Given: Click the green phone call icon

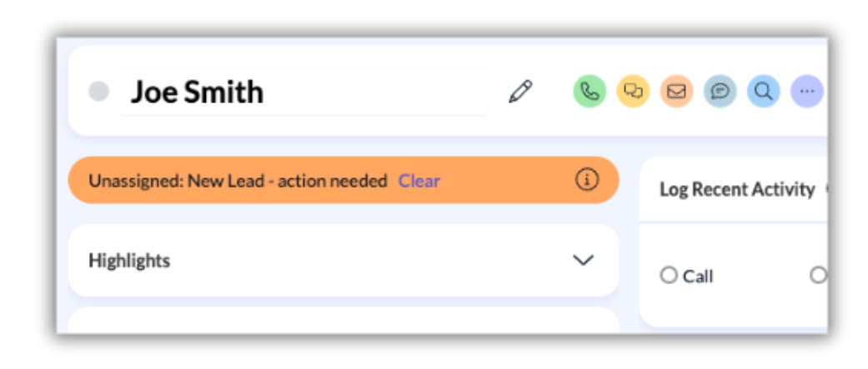Looking at the screenshot, I should click(x=589, y=92).
